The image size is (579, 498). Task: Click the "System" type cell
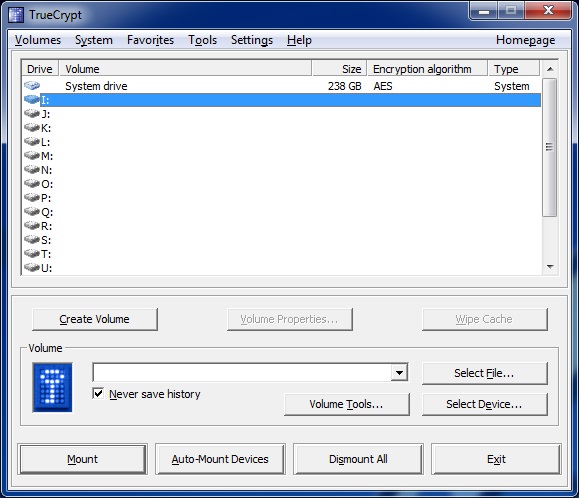[512, 86]
